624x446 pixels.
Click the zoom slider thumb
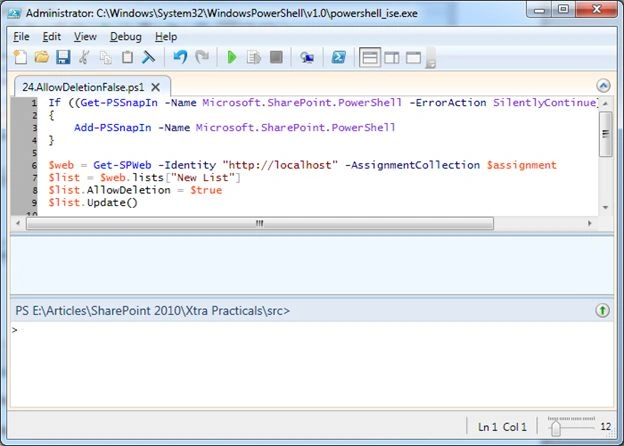[x=556, y=428]
